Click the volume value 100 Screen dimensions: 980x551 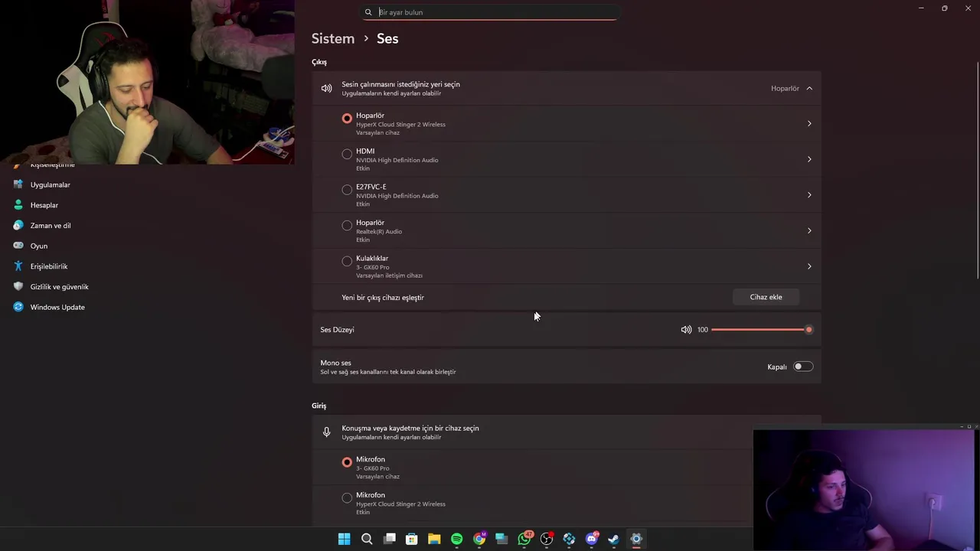pos(703,330)
